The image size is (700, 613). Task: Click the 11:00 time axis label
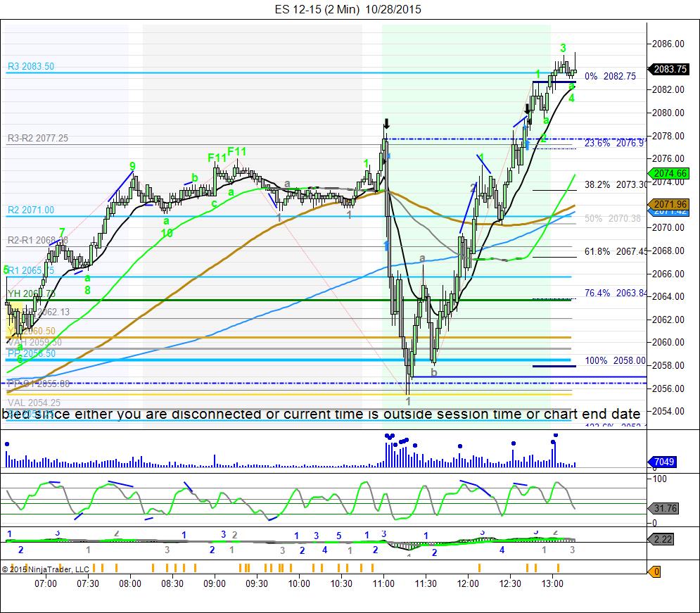tap(383, 584)
